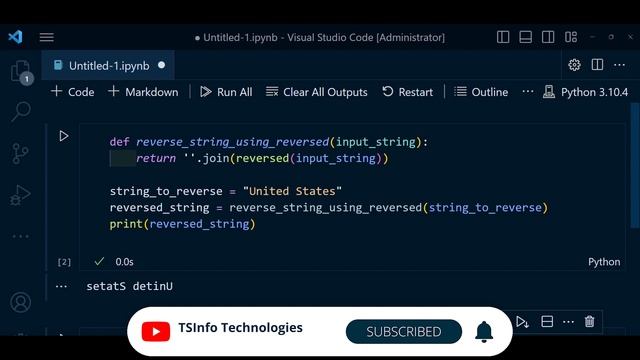
Task: Add a new Markdown cell
Action: [x=143, y=92]
